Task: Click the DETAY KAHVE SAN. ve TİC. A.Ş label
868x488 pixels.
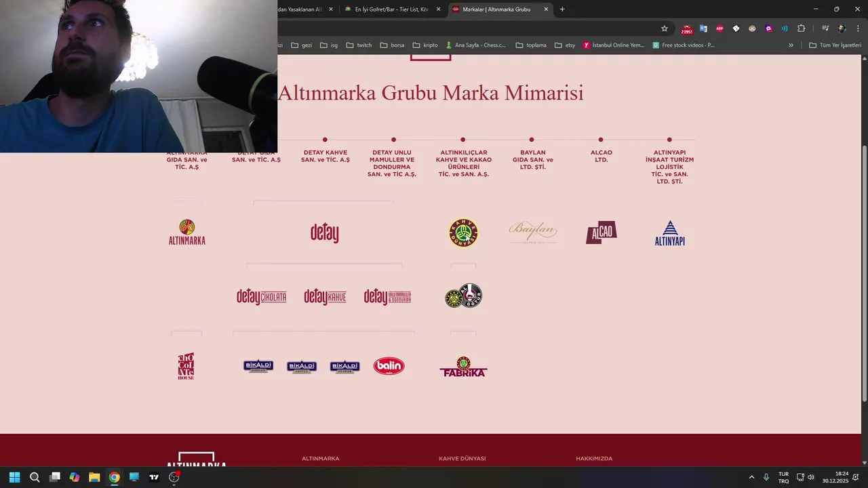Action: pos(325,156)
